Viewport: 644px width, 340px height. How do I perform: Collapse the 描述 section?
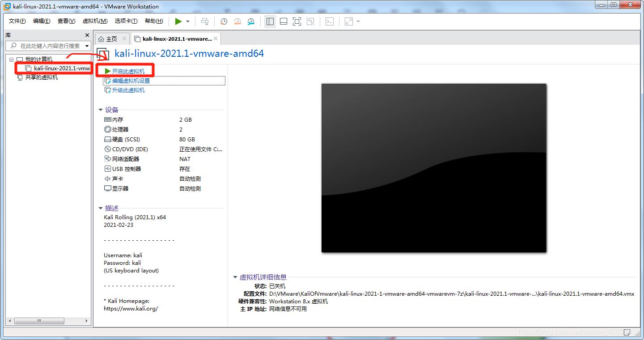tap(101, 208)
